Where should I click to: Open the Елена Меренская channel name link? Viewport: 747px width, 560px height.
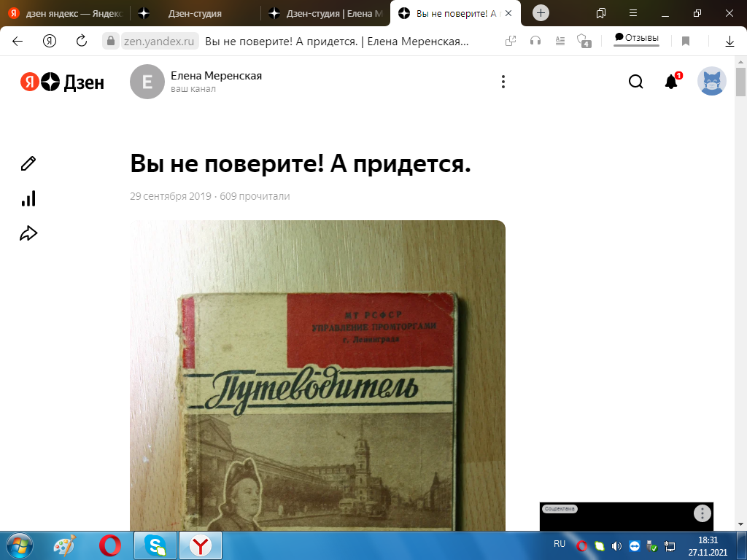216,76
